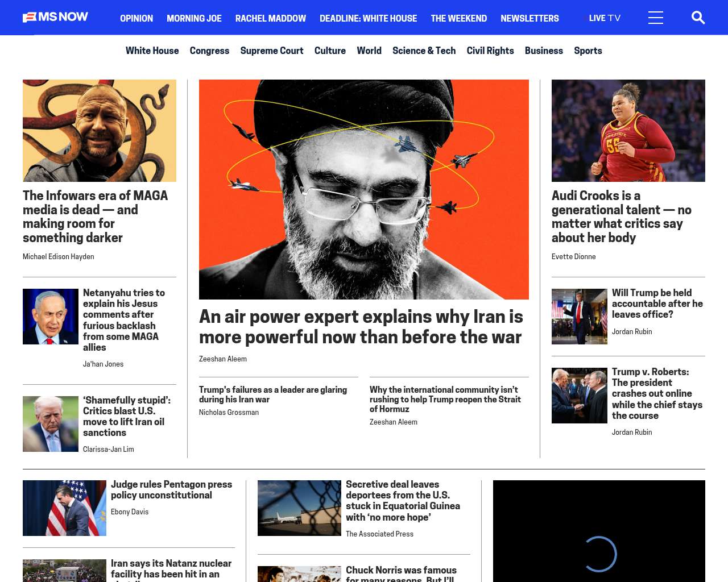View author Nicholas Grossman
Screen dimensions: 728x582
[x=229, y=413]
